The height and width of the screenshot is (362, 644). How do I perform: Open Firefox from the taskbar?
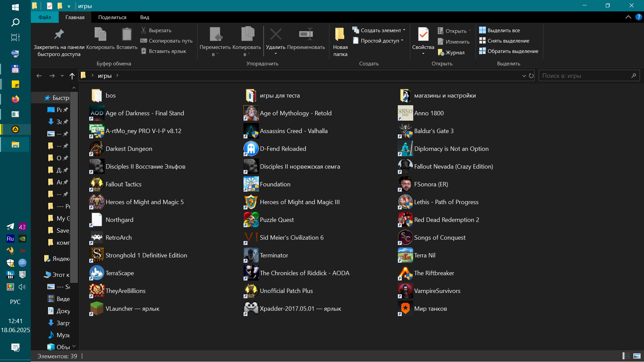click(15, 99)
